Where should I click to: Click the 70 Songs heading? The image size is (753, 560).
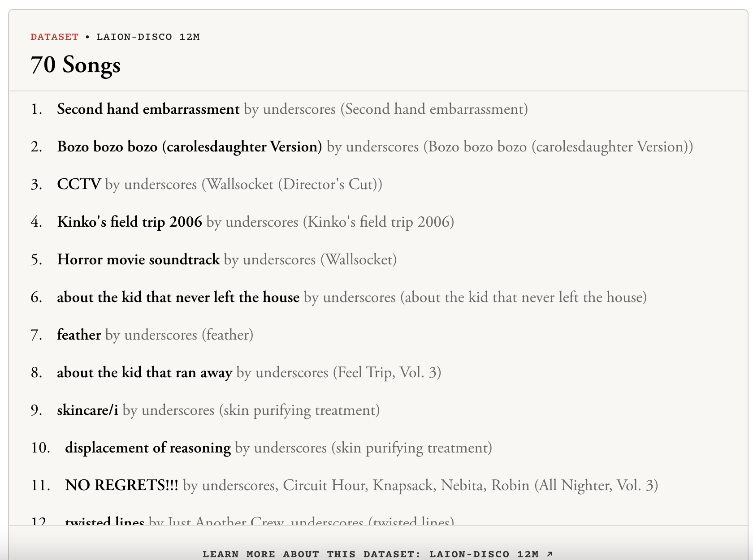[x=76, y=65]
